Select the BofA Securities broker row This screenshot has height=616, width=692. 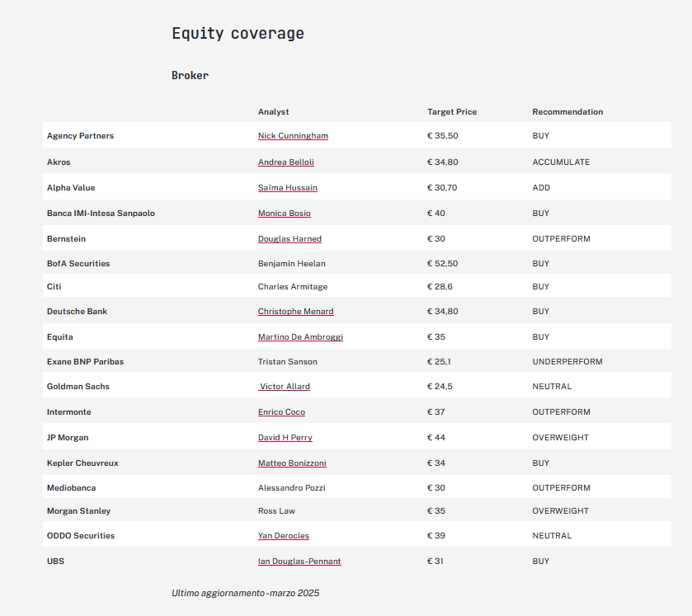point(357,263)
